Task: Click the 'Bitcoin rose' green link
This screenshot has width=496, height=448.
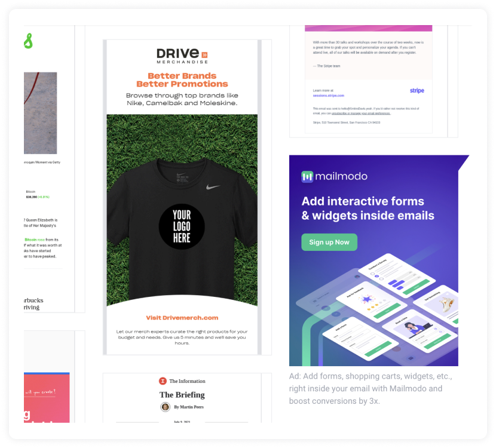Action: coord(35,240)
